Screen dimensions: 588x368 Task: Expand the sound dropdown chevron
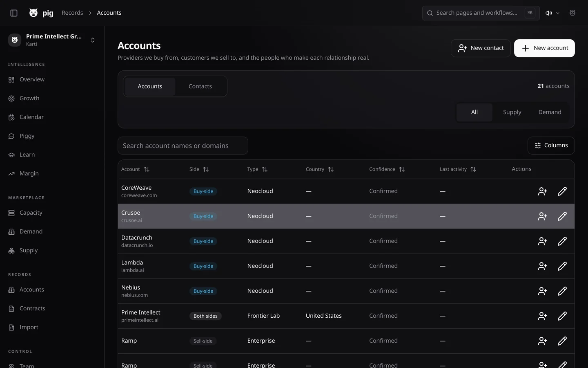(x=558, y=13)
